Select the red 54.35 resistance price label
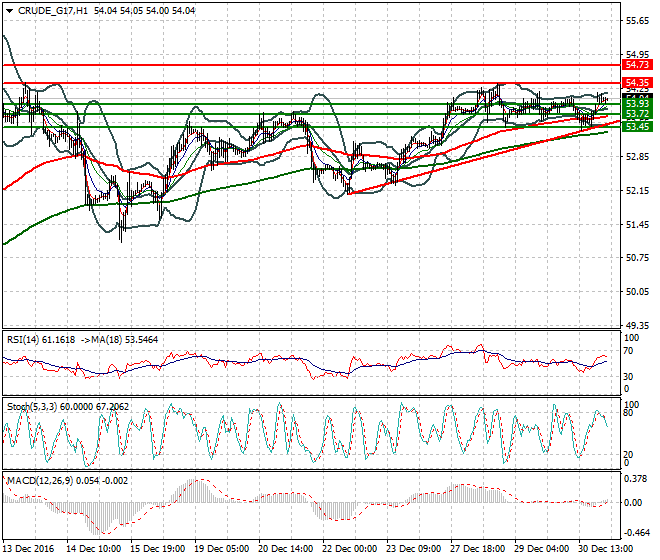Viewport: 660px width, 560px height. [637, 83]
